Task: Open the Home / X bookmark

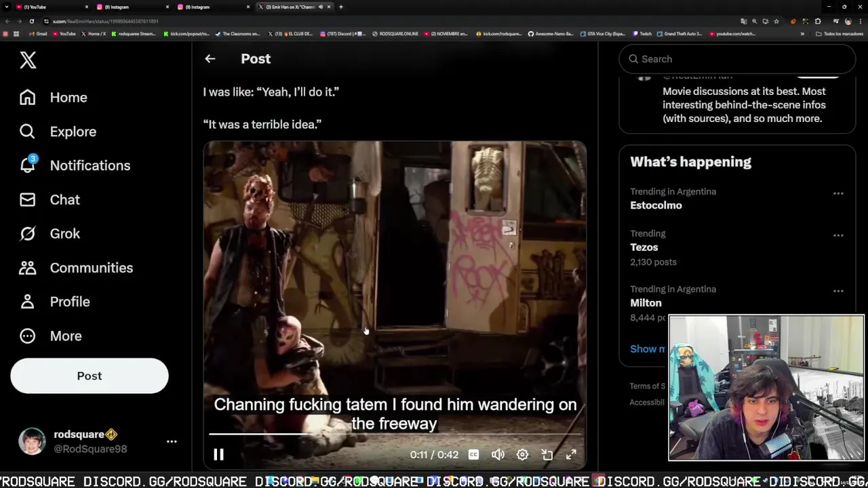Action: [94, 34]
